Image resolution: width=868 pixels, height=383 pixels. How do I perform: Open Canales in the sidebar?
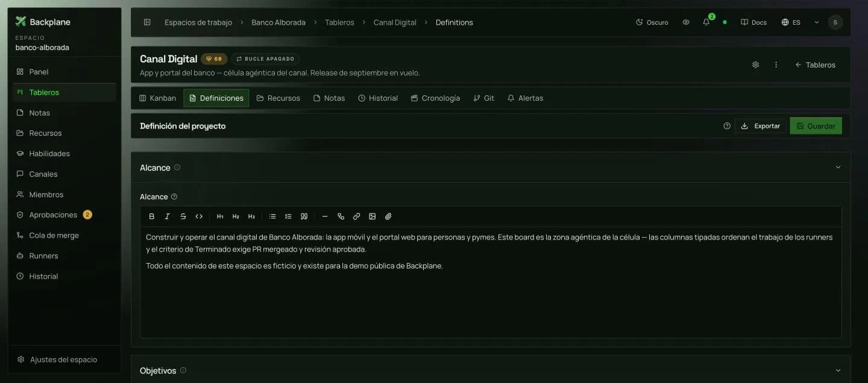click(x=64, y=174)
